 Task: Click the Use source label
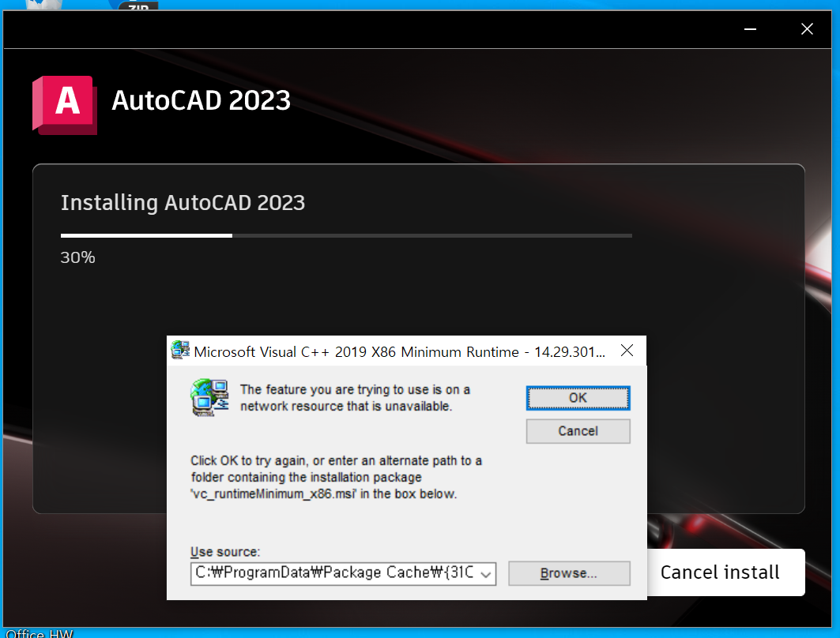coord(225,552)
